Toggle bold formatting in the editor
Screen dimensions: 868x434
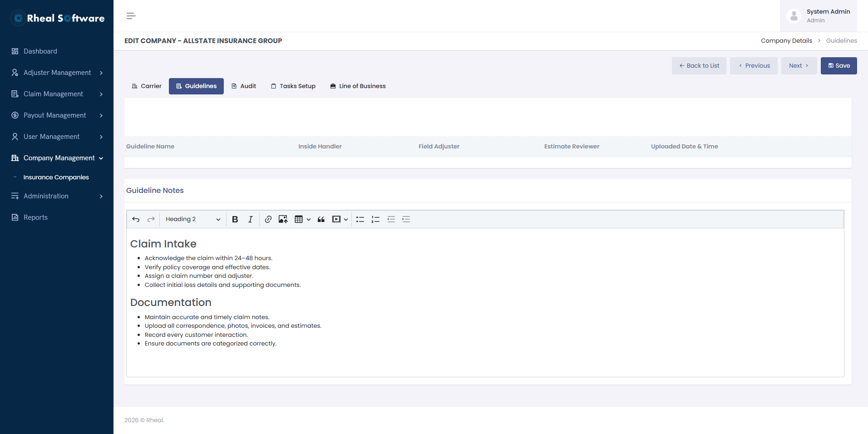pyautogui.click(x=235, y=219)
